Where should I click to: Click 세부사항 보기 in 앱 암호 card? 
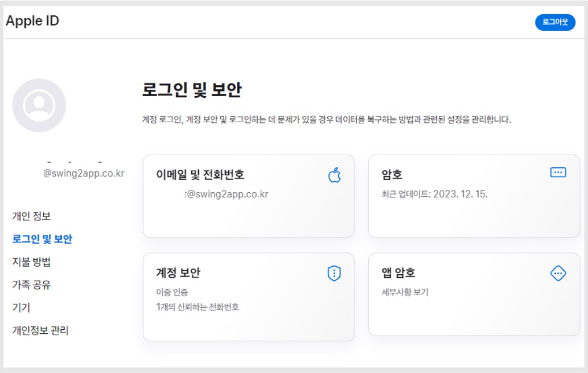point(405,292)
